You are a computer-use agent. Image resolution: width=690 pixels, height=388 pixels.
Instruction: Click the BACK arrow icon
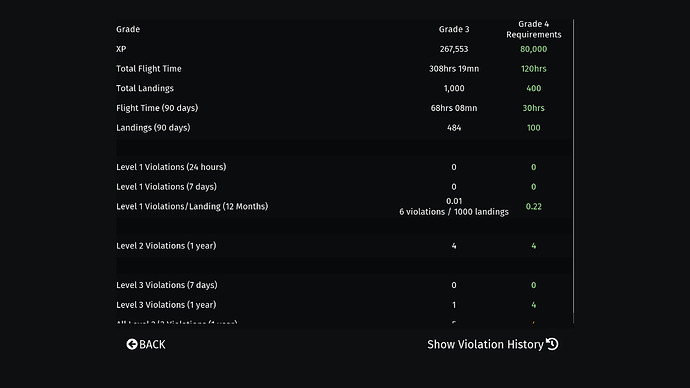pyautogui.click(x=132, y=344)
